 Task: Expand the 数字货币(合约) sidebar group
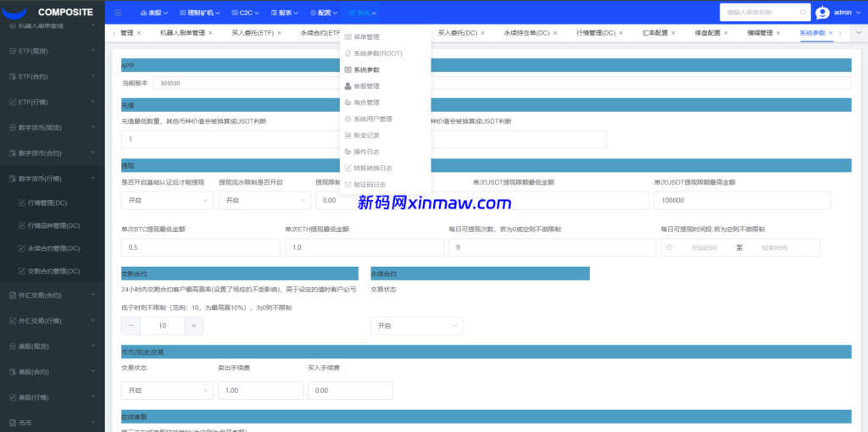tap(52, 152)
